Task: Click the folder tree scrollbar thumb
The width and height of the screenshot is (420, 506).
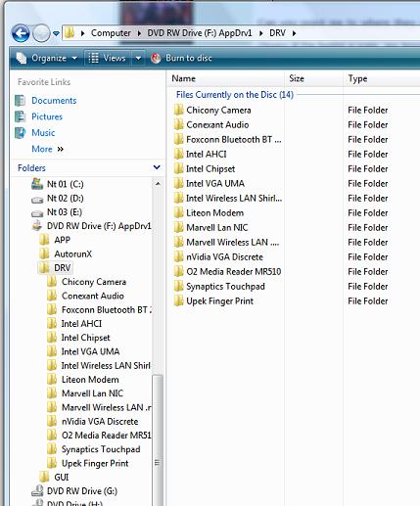Action: 158,440
